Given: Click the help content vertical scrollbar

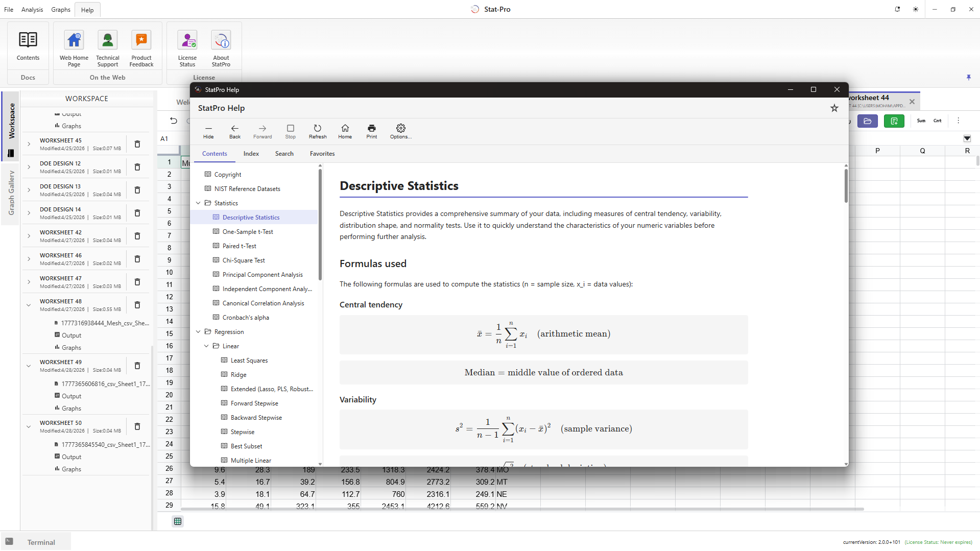Looking at the screenshot, I should (846, 185).
